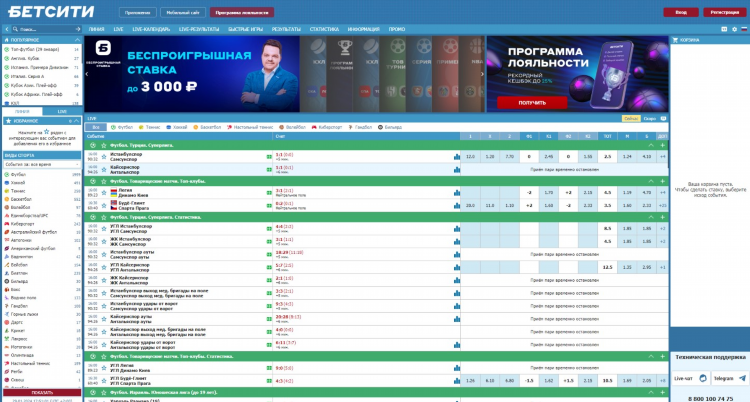Filter live events by Теннис
Image resolution: width=750 pixels, height=402 pixels.
pyautogui.click(x=150, y=127)
